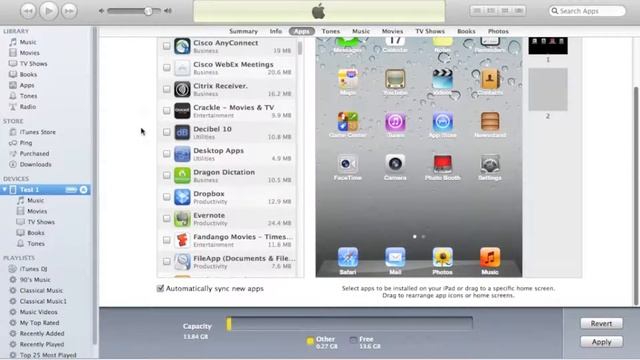Click the Decibel 10 app icon

[x=182, y=132]
